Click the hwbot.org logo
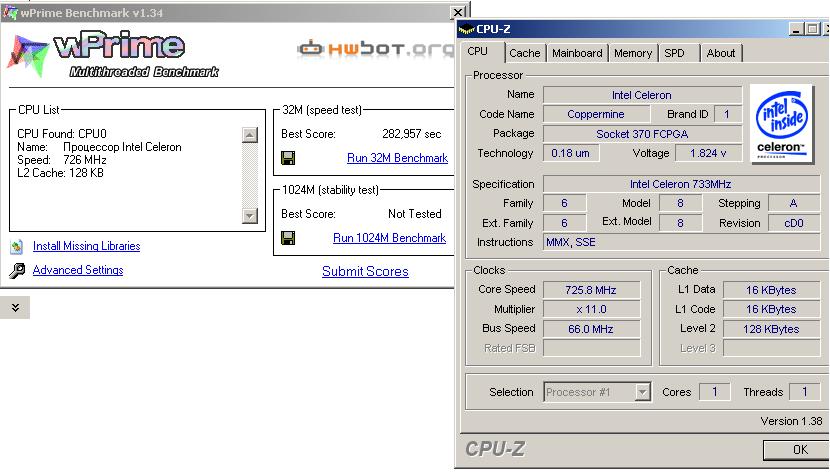Screen dimensions: 830x472 [375, 49]
